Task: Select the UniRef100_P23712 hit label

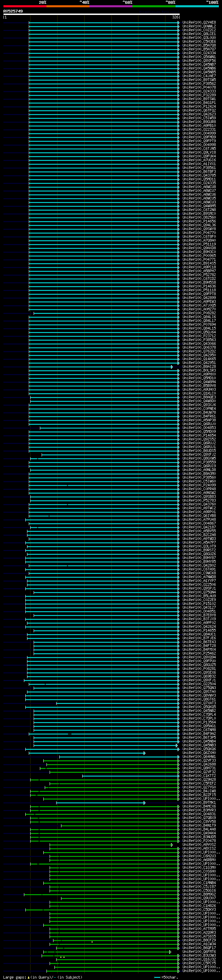Action: (x=199, y=336)
